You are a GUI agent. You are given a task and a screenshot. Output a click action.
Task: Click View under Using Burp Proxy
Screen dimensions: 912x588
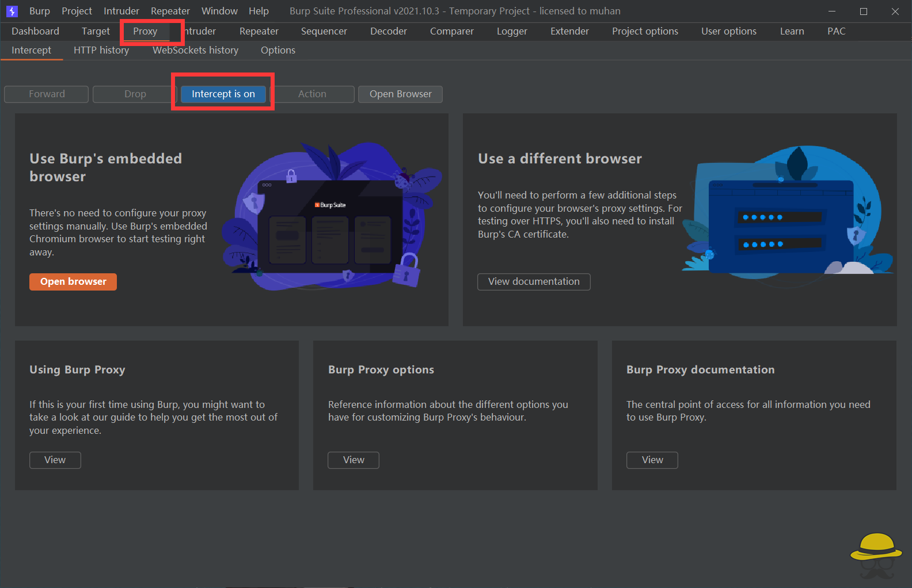(x=55, y=460)
